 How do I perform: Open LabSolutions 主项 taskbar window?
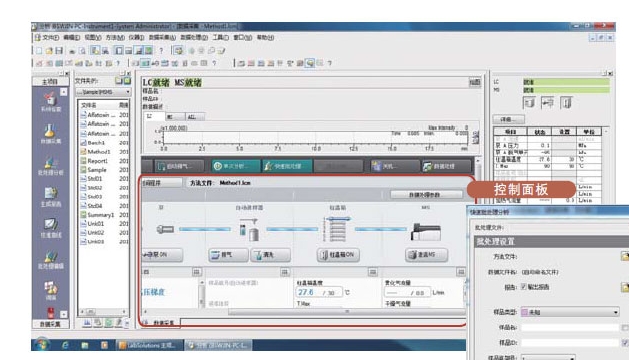(x=149, y=345)
